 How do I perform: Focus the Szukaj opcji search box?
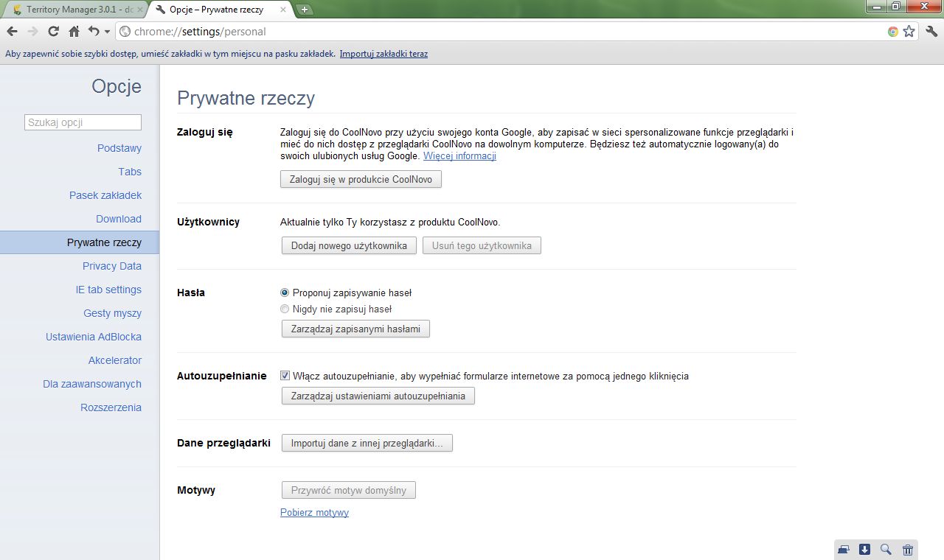click(x=83, y=122)
